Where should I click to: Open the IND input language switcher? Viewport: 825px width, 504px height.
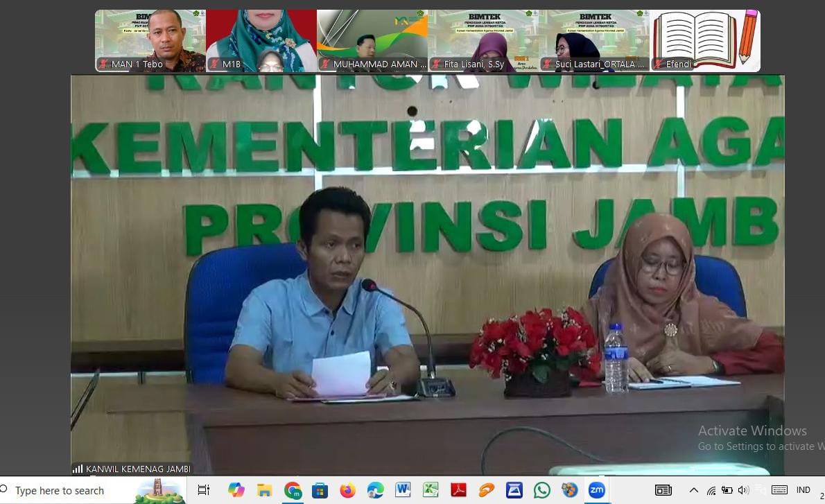[803, 490]
